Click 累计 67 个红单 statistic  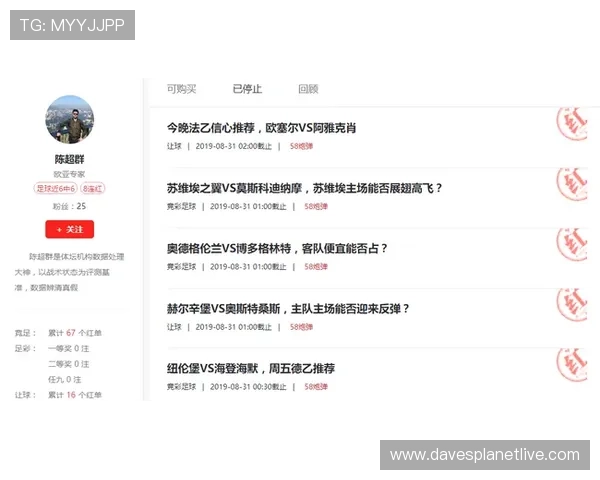tap(75, 333)
